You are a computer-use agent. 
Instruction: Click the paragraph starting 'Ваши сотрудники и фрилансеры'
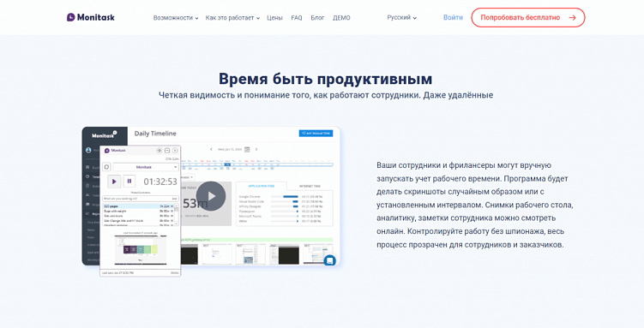click(x=475, y=205)
